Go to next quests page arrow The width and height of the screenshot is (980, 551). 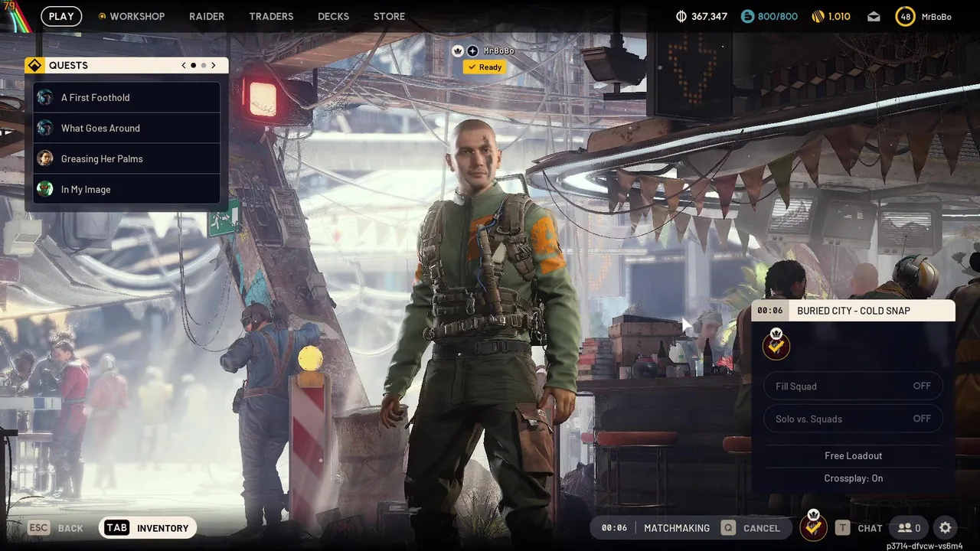[214, 66]
